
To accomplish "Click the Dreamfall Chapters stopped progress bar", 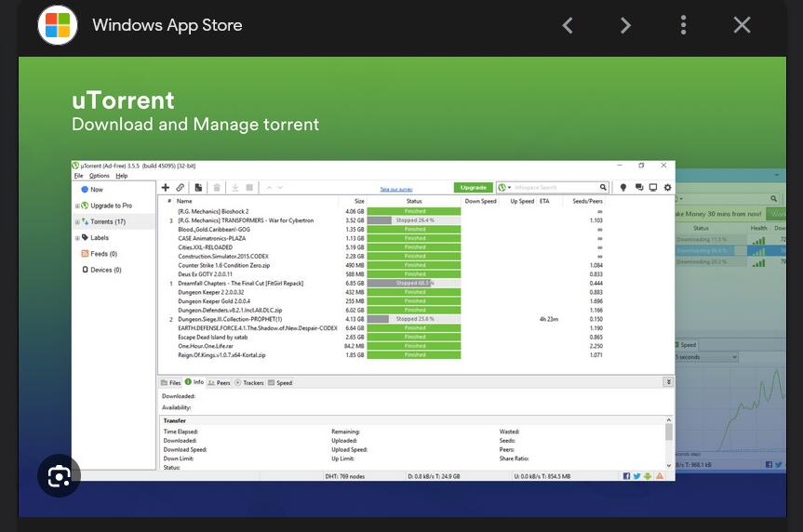I will pyautogui.click(x=414, y=283).
